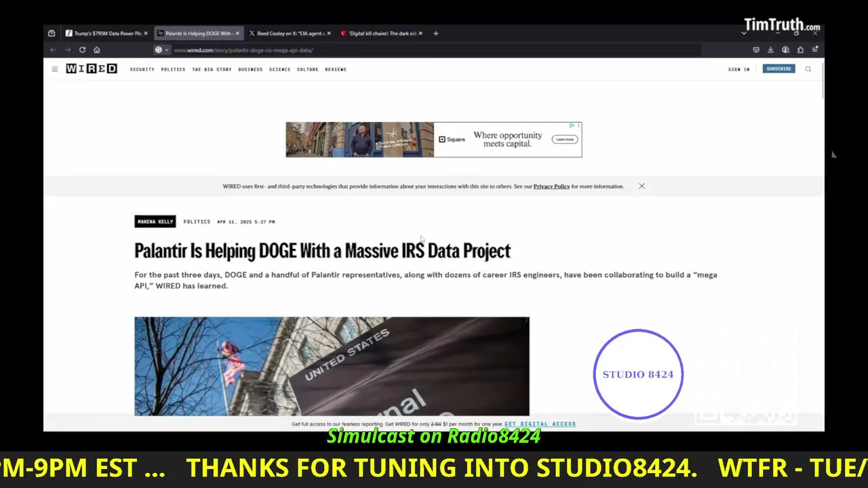Click Learn more on the Square ad
868x488 pixels.
pos(564,140)
